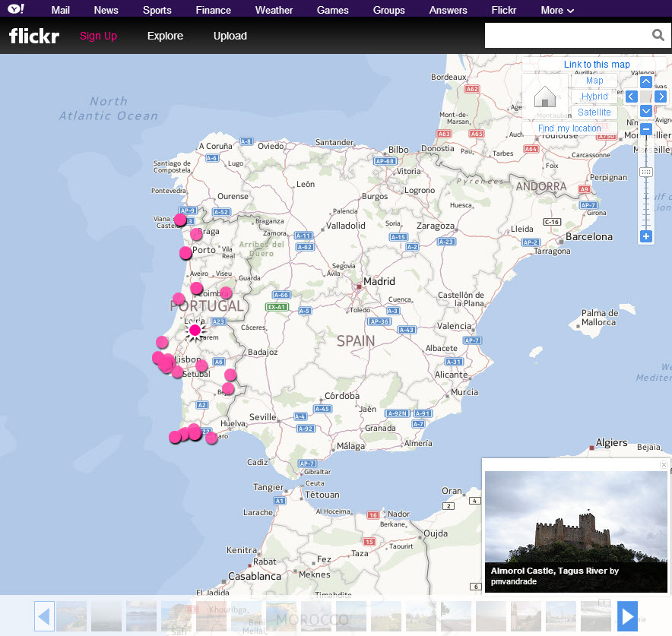This screenshot has height=636, width=672.
Task: Click the pink marker beside Porto
Action: 185,253
